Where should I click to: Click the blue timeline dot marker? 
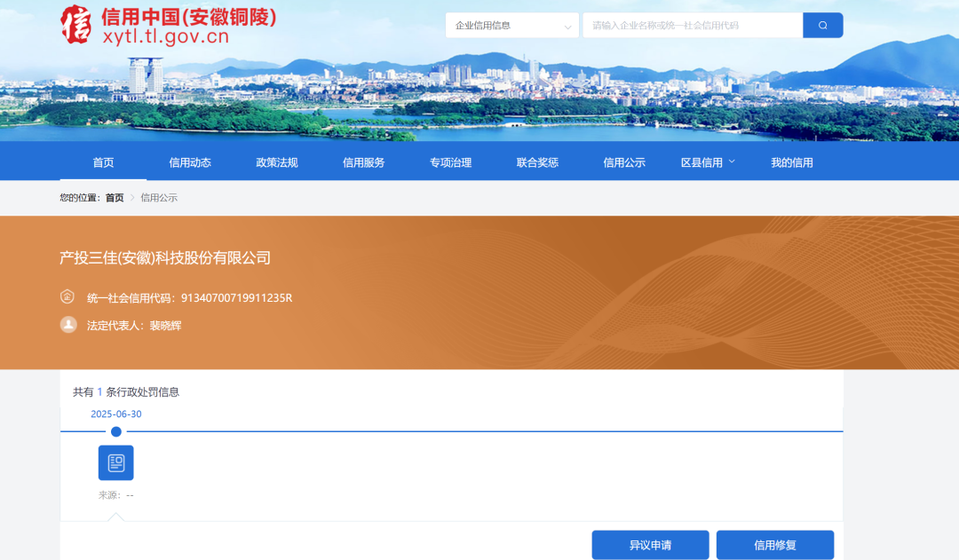click(116, 431)
